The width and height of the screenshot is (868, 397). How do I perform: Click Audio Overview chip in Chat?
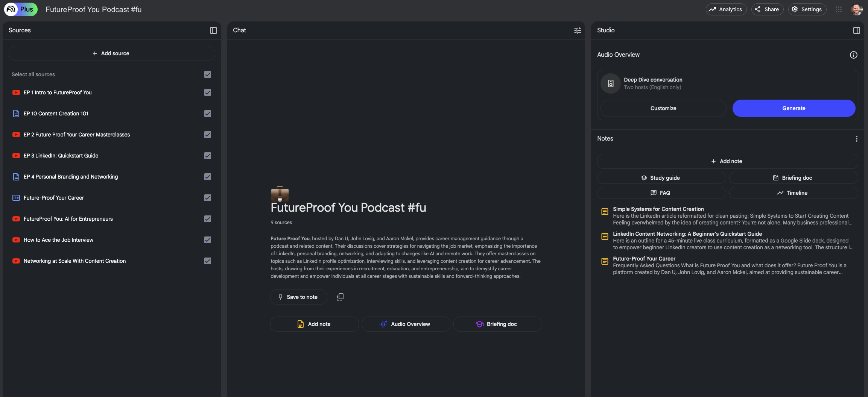click(x=406, y=324)
